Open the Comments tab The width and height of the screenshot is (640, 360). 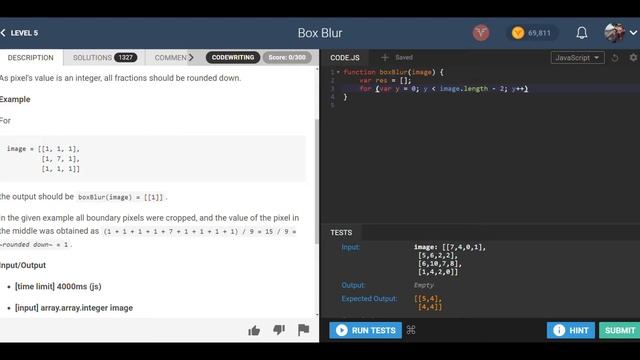coord(170,58)
